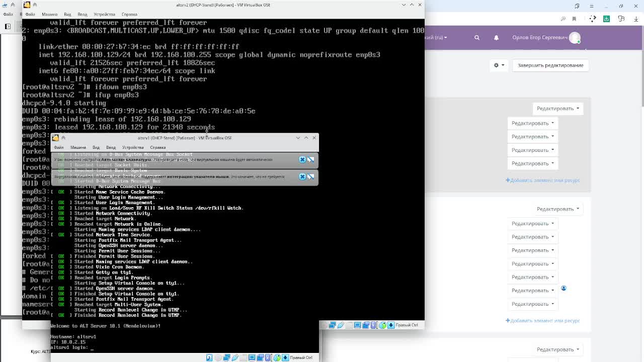Click altsrv1 status bar network icon

[x=226, y=357]
